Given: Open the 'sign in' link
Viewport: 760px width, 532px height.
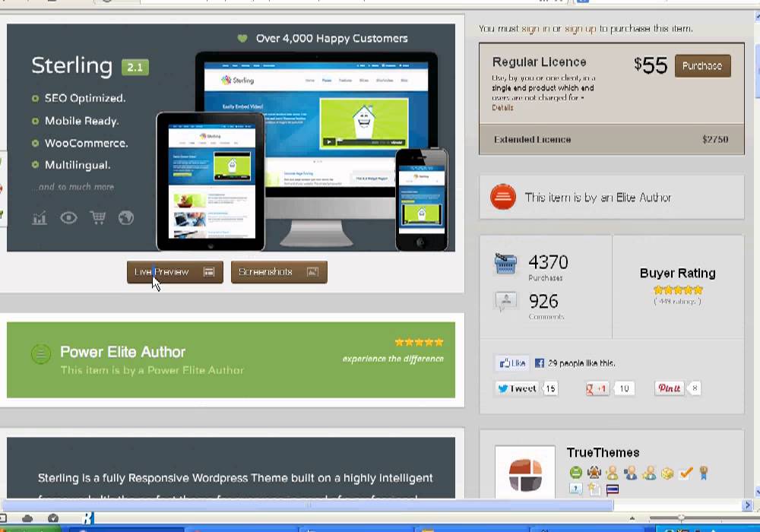Looking at the screenshot, I should point(535,29).
